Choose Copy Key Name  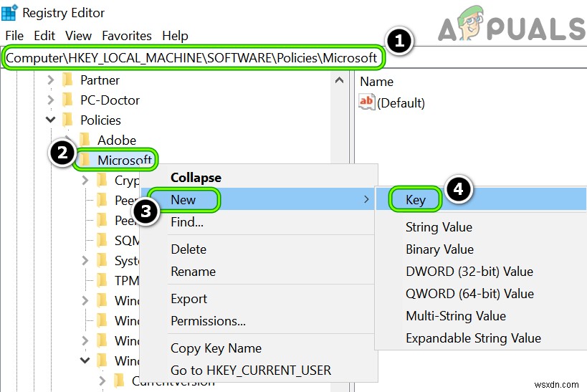pos(216,348)
